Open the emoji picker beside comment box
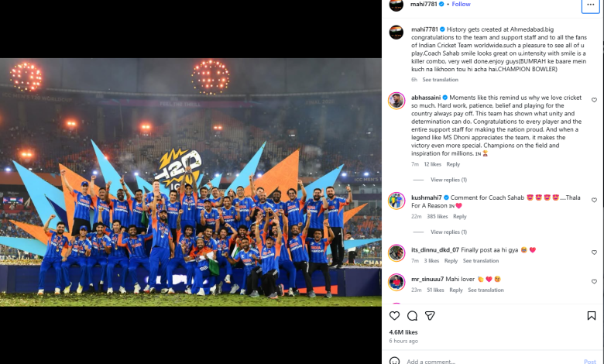This screenshot has height=364, width=604. 394,362
